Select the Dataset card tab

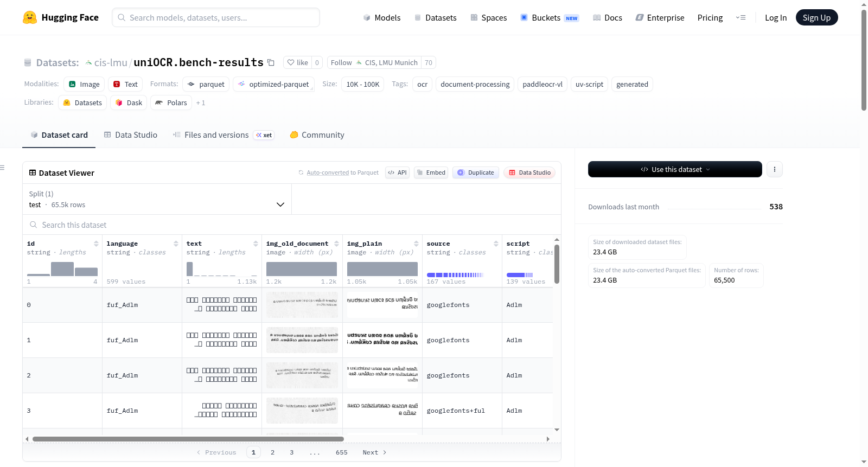pyautogui.click(x=59, y=135)
